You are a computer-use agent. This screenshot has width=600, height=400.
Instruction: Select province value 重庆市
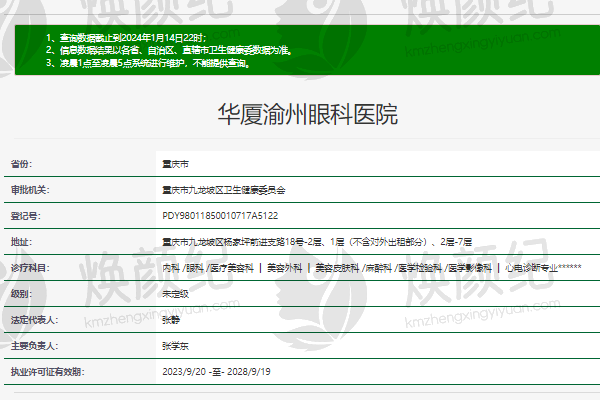pos(175,164)
